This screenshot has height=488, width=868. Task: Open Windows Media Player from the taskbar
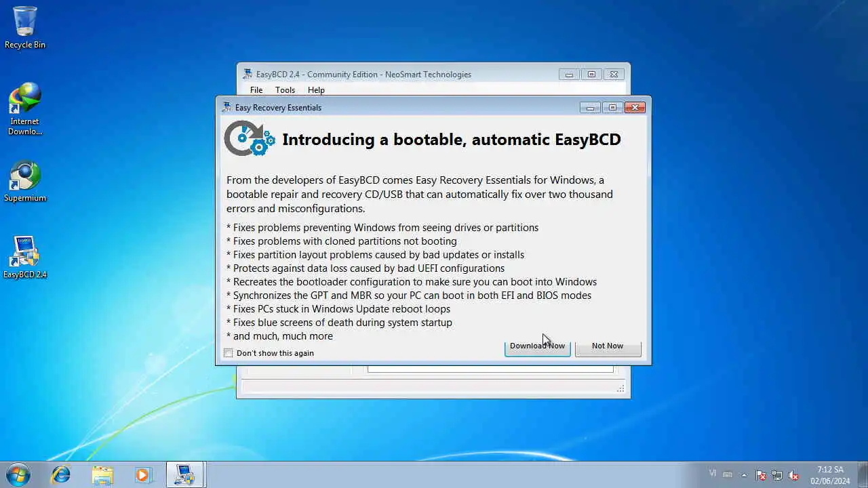pyautogui.click(x=143, y=474)
